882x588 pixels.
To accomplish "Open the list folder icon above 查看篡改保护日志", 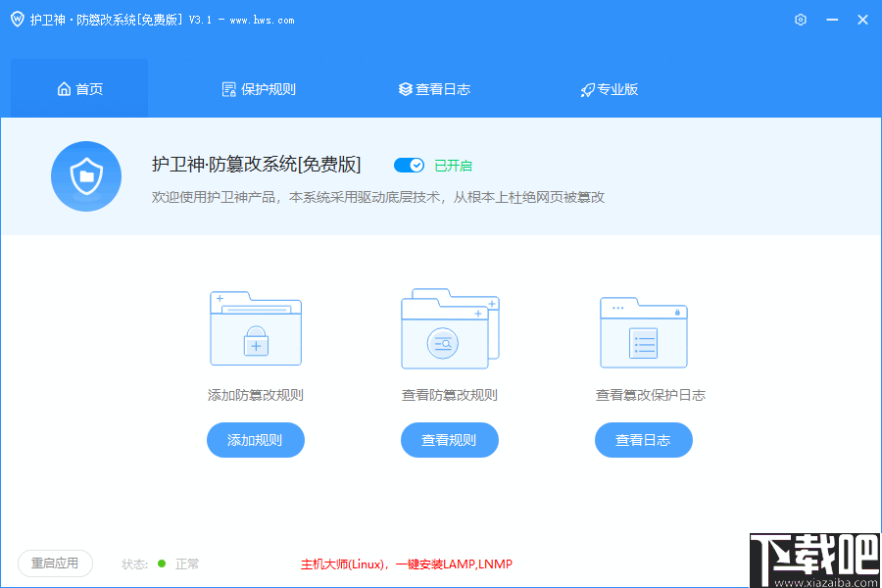I will [x=643, y=331].
